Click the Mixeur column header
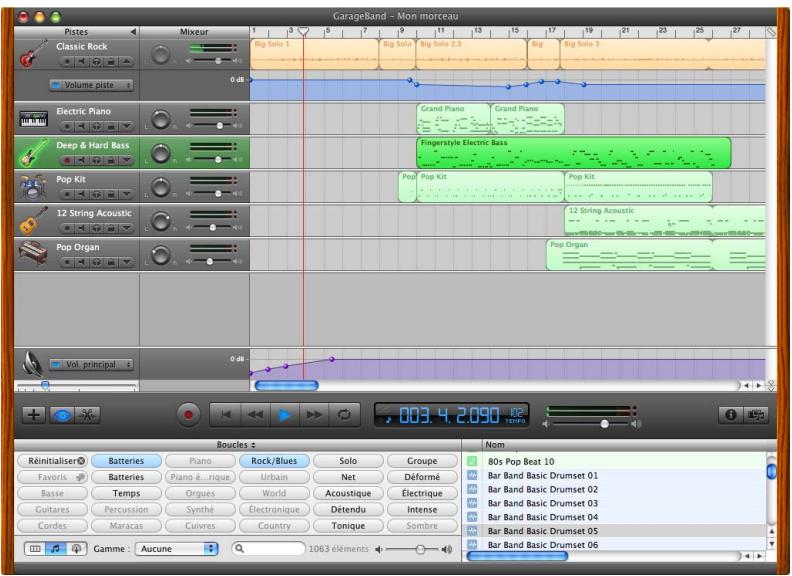The width and height of the screenshot is (792, 576). (x=194, y=32)
